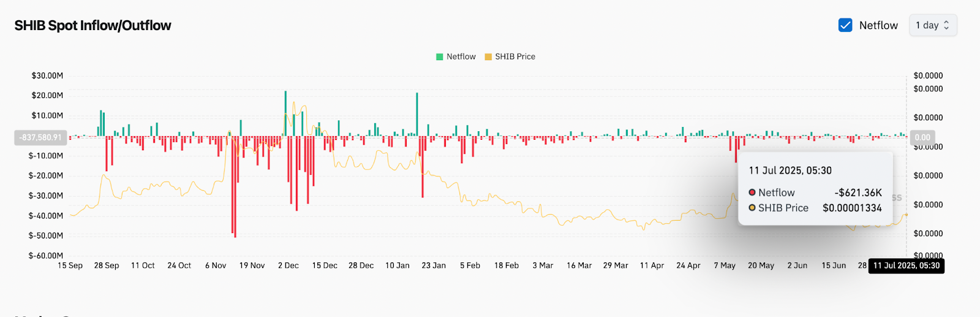Click the 2 Dec x-axis label
The width and height of the screenshot is (980, 317).
[x=288, y=265]
